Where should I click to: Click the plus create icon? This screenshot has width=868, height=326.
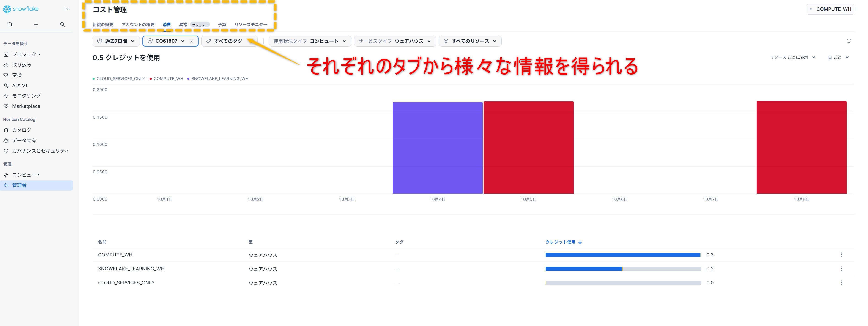[36, 24]
